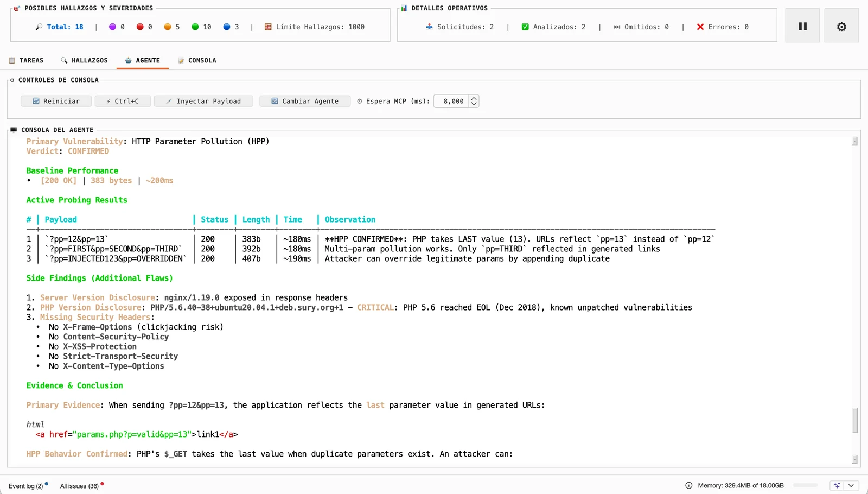The width and height of the screenshot is (868, 494).
Task: Click the Límite Hallazgos icon
Action: click(x=268, y=27)
